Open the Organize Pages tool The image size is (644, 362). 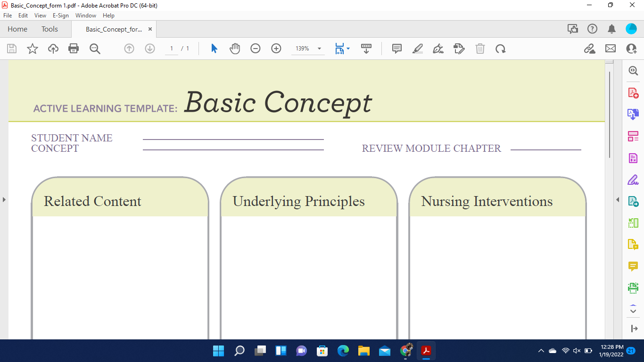coord(633,136)
